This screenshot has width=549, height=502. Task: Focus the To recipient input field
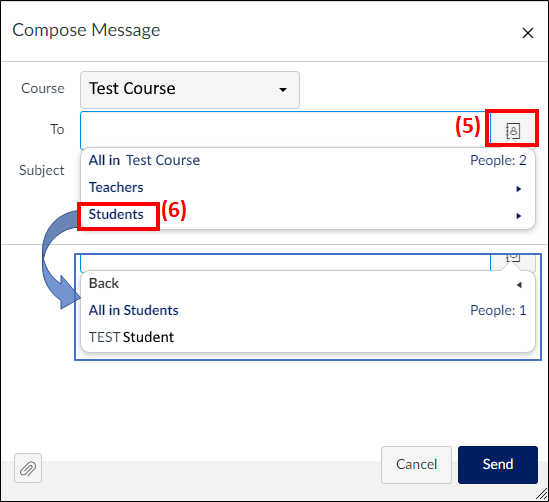click(285, 130)
